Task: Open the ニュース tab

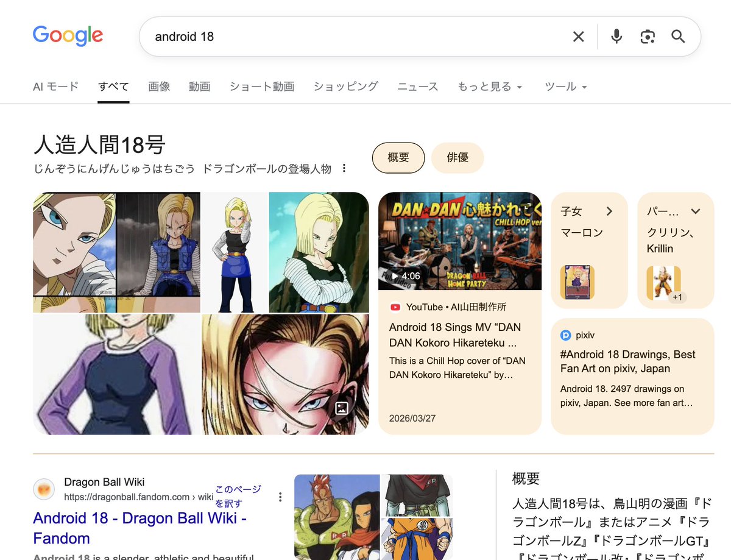Action: point(418,87)
